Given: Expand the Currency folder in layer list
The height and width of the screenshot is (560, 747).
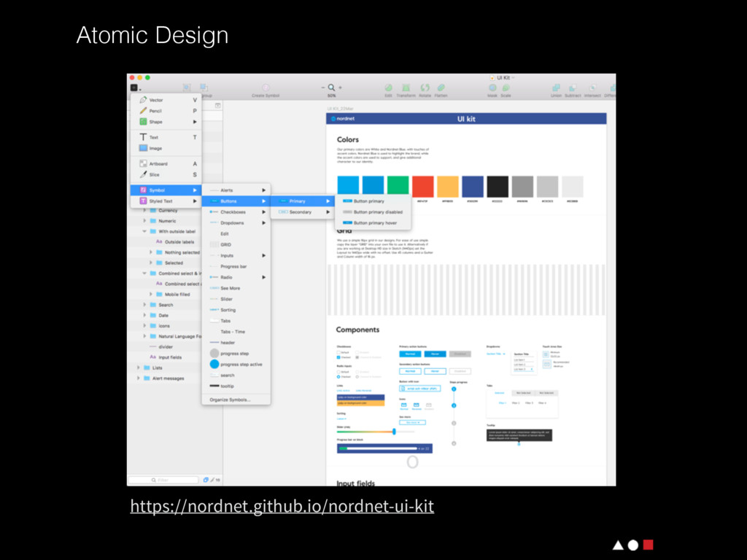Looking at the screenshot, I should tap(145, 211).
